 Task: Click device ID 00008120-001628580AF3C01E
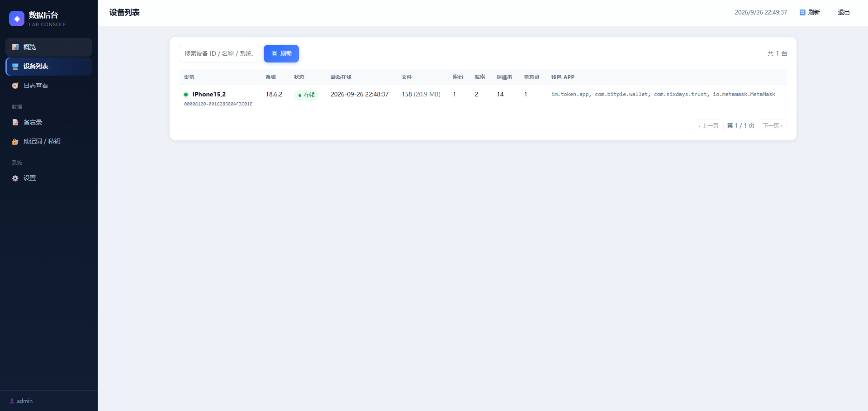tap(218, 104)
